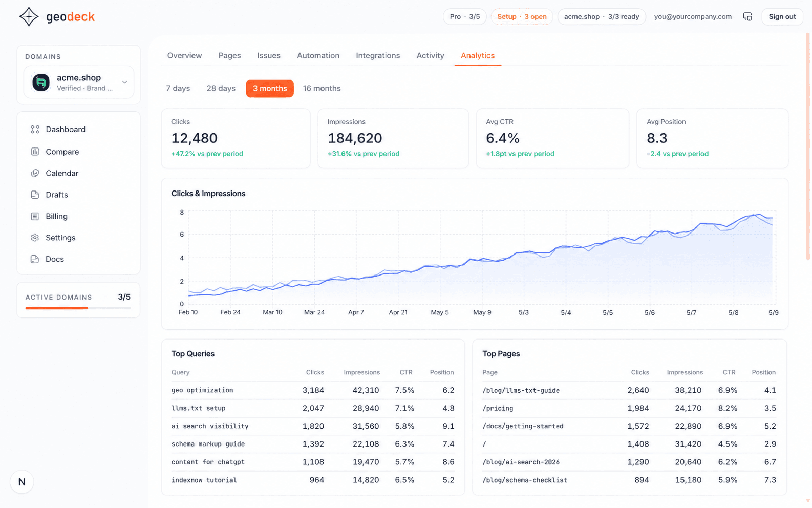812x508 pixels.
Task: Click the Avg CTR 6.4% card
Action: pos(552,138)
